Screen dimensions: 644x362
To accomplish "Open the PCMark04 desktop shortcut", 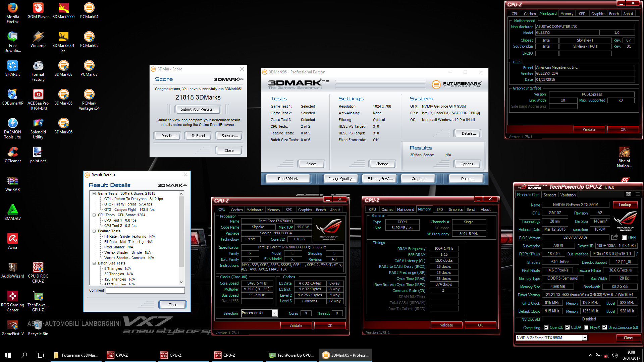I will tap(89, 10).
